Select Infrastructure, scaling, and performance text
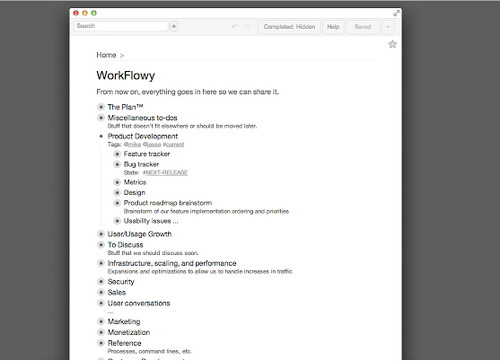Screen dimensions: 500x361 coord(172,263)
